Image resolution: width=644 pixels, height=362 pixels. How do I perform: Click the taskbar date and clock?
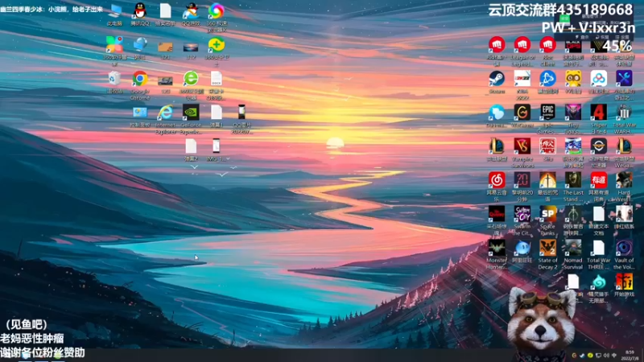[630, 356]
